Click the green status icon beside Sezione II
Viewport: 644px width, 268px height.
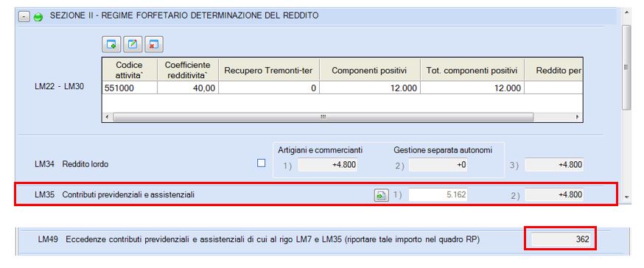(x=38, y=18)
